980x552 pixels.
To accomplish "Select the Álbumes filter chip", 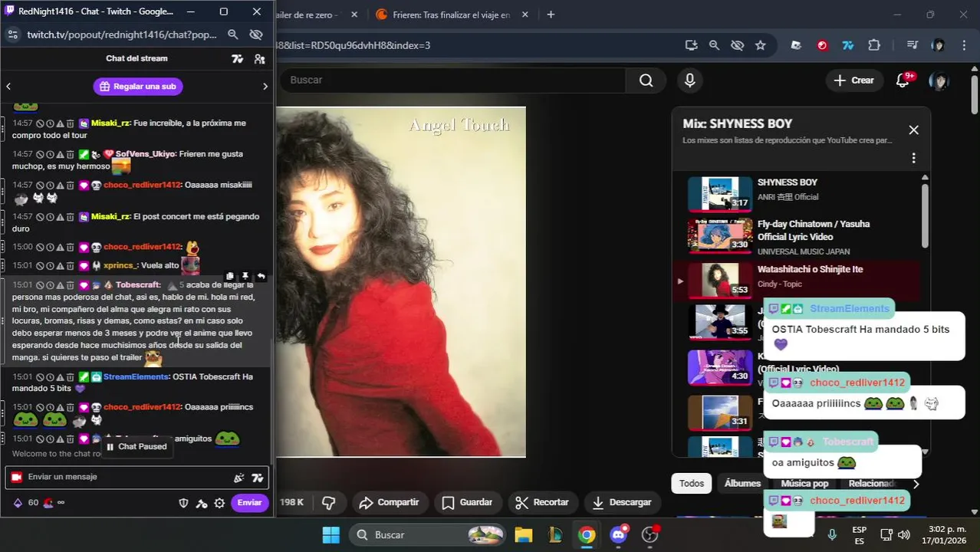I will tap(742, 484).
